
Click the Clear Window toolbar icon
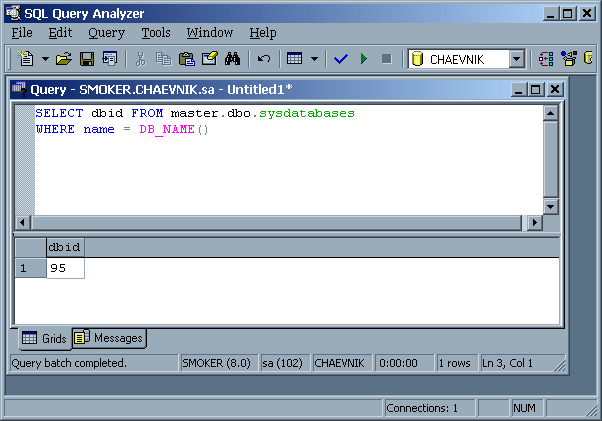pyautogui.click(x=210, y=59)
